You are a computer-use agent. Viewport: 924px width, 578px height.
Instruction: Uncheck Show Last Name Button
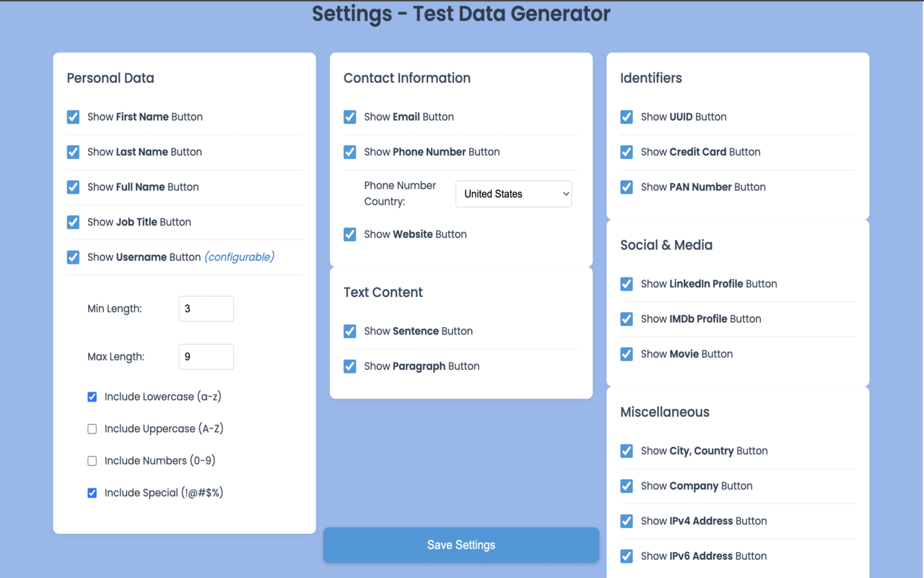tap(73, 152)
